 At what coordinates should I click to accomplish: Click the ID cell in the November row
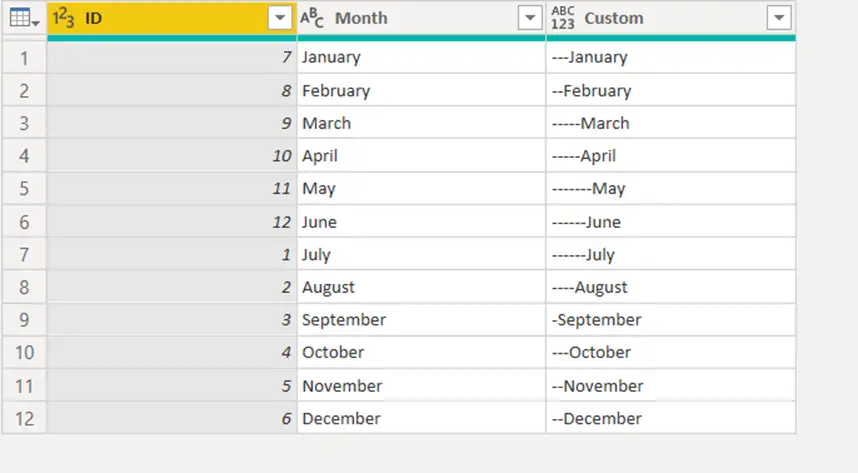(x=172, y=386)
